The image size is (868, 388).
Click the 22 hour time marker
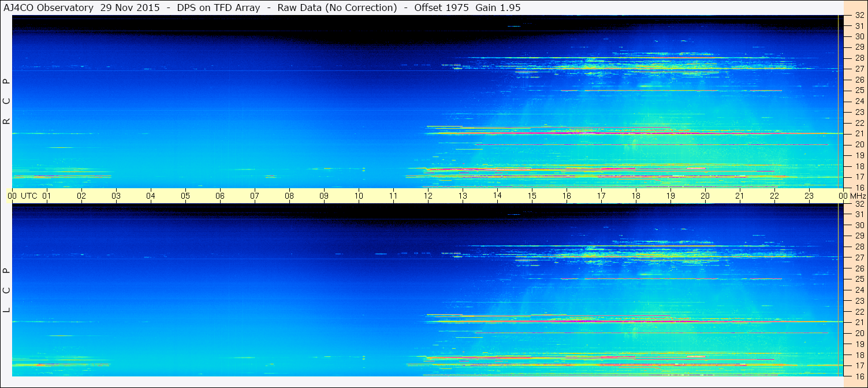(774, 196)
